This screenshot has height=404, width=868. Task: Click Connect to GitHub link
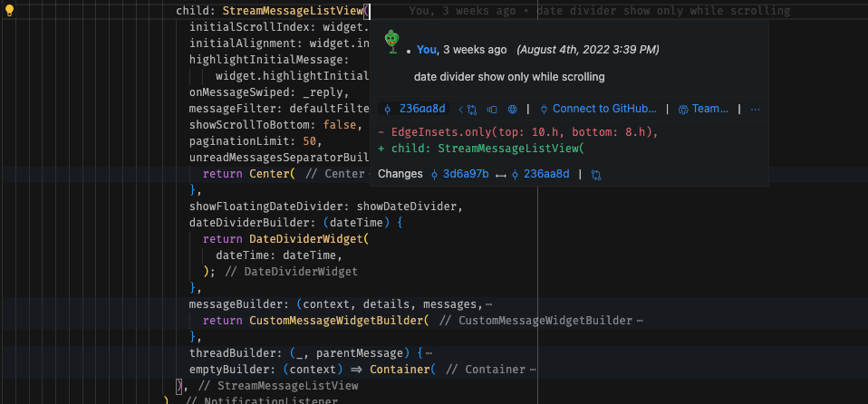point(598,109)
